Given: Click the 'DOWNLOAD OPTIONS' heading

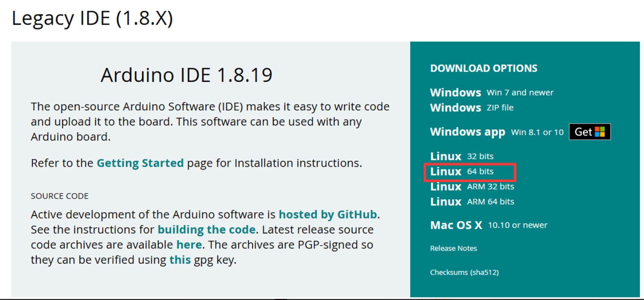Looking at the screenshot, I should [484, 68].
